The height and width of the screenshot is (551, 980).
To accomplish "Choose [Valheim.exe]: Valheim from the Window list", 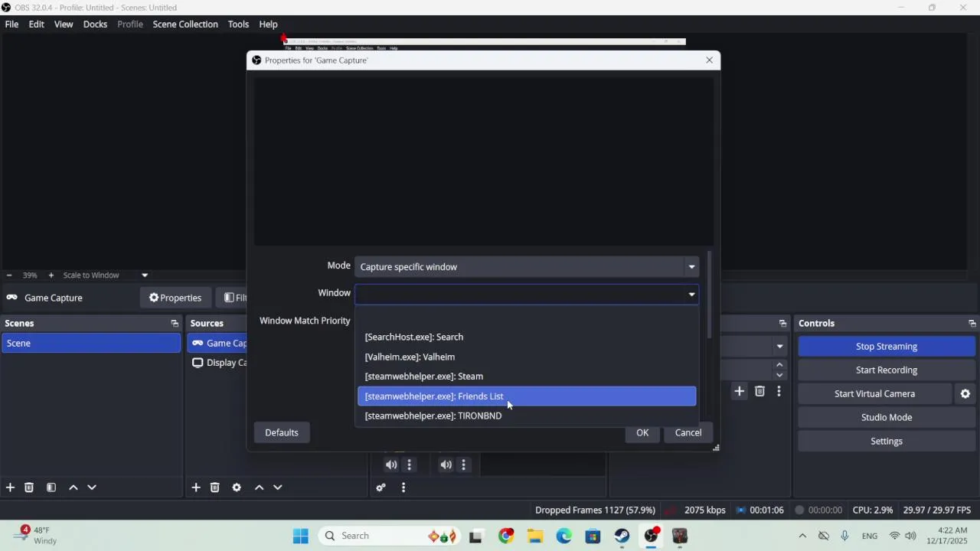I will tap(527, 357).
